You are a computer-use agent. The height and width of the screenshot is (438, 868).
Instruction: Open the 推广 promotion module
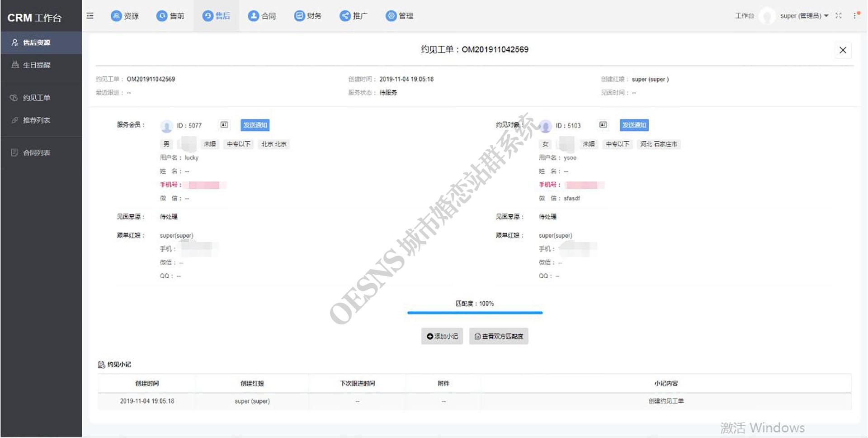354,16
